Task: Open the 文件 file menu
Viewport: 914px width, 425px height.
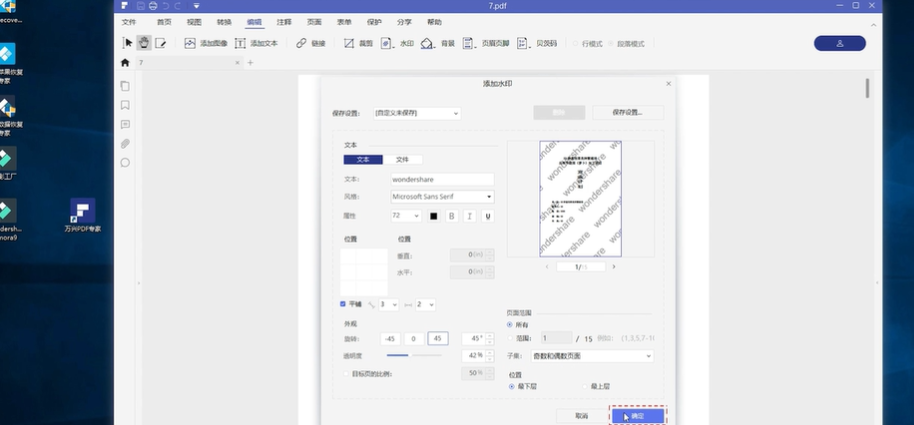Action: tap(129, 22)
